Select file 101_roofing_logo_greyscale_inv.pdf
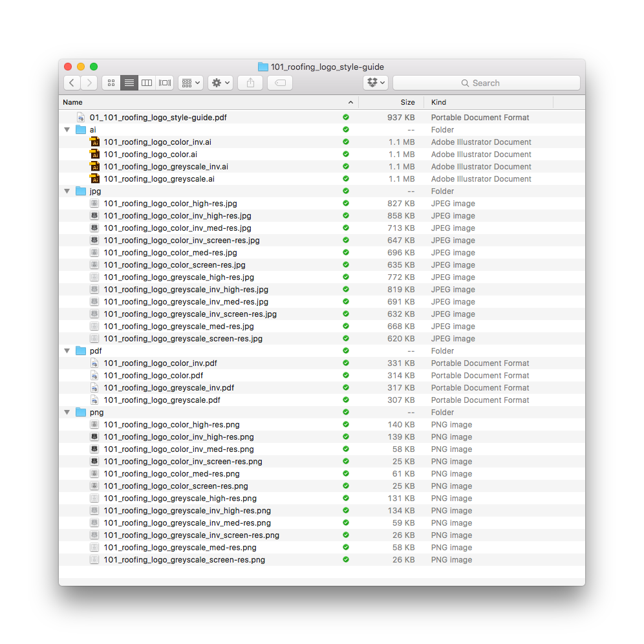 pos(322,388)
